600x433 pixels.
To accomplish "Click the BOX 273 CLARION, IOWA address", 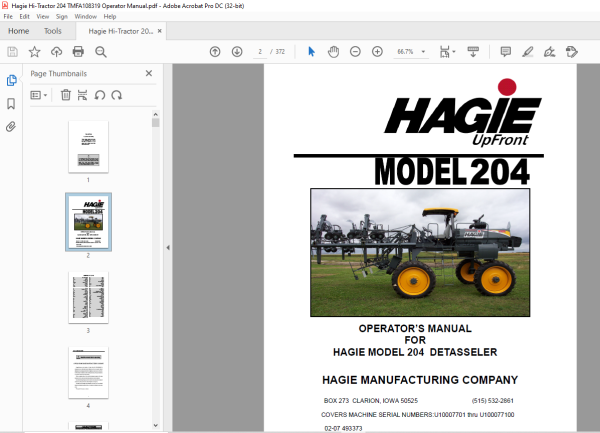I will [x=371, y=400].
